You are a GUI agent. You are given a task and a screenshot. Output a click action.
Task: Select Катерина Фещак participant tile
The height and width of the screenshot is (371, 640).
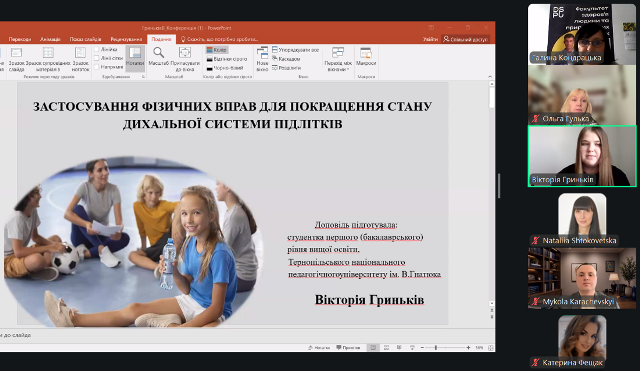(x=582, y=341)
